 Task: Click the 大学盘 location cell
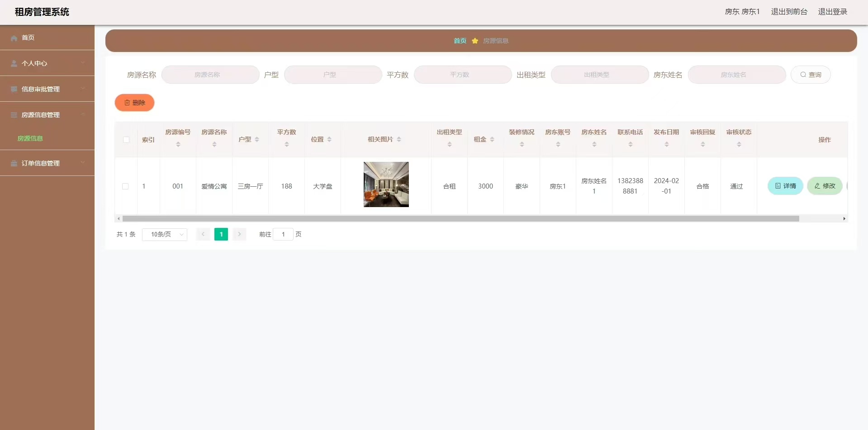pos(323,186)
